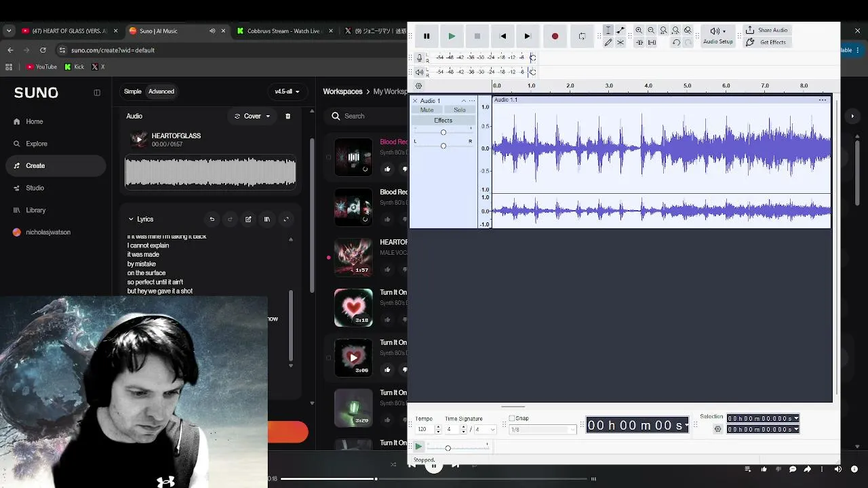This screenshot has height=488, width=868.
Task: Click the Zoom Toggle icon
Action: tap(688, 30)
